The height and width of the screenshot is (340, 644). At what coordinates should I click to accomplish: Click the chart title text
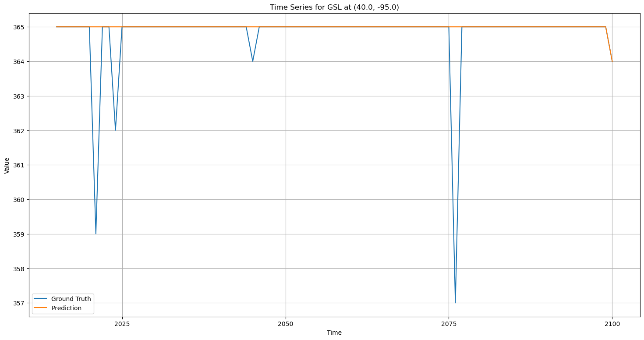click(x=334, y=7)
